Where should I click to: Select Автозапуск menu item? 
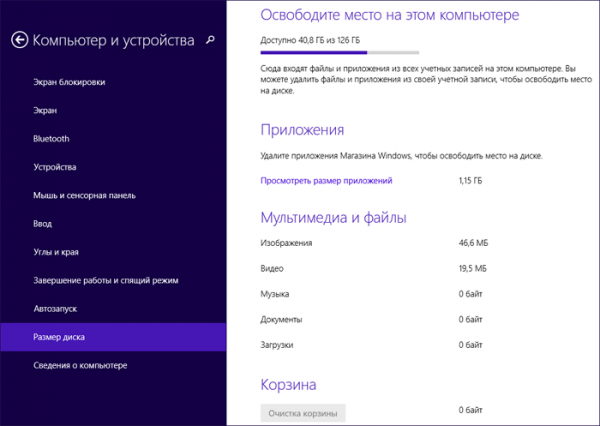click(57, 309)
